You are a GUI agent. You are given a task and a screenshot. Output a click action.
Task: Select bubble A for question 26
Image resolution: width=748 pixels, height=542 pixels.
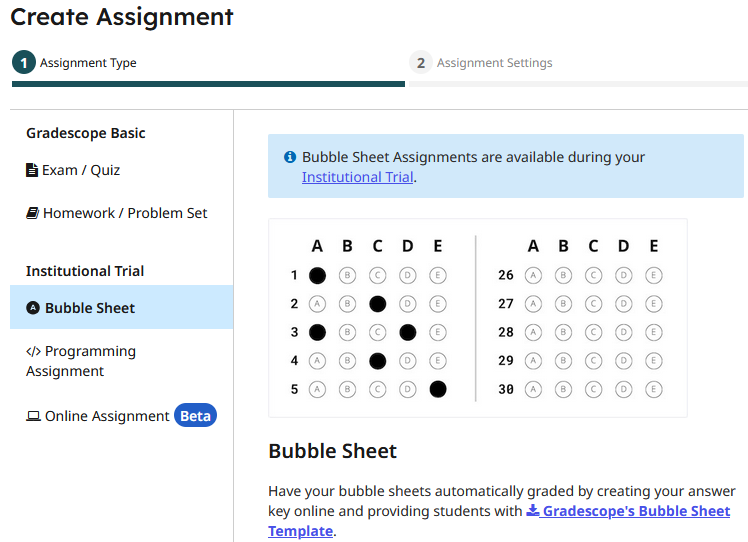click(533, 275)
